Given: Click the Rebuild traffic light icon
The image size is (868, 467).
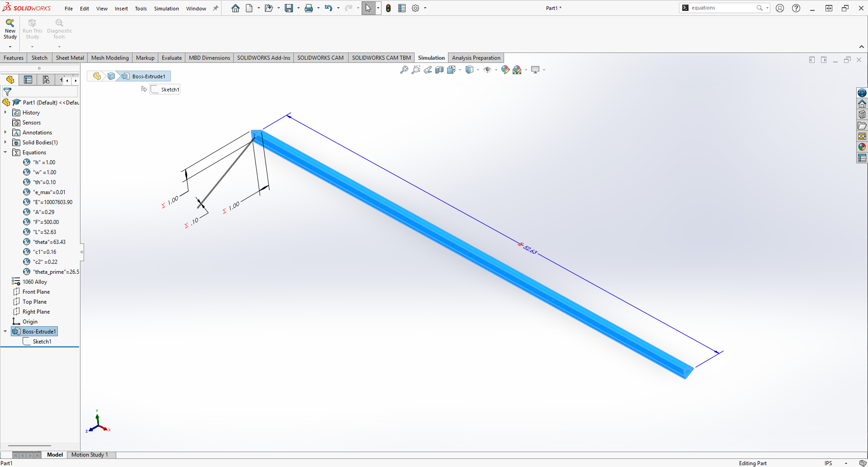Looking at the screenshot, I should (388, 8).
